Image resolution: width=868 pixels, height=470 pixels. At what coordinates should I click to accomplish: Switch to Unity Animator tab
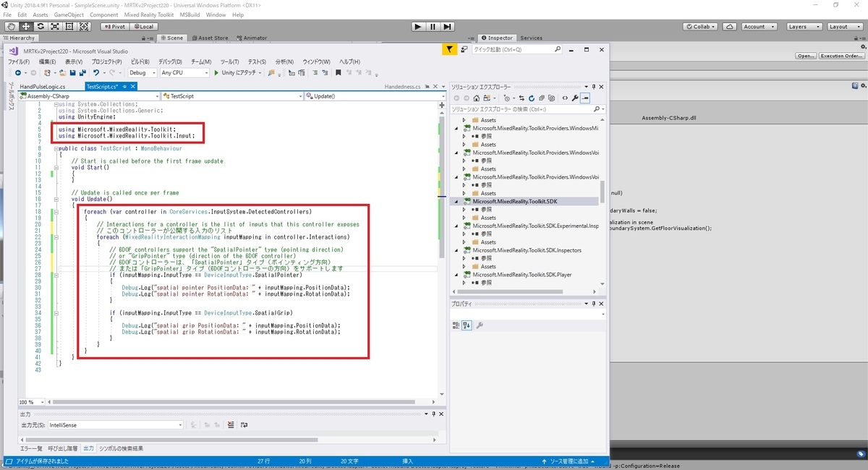tap(252, 38)
